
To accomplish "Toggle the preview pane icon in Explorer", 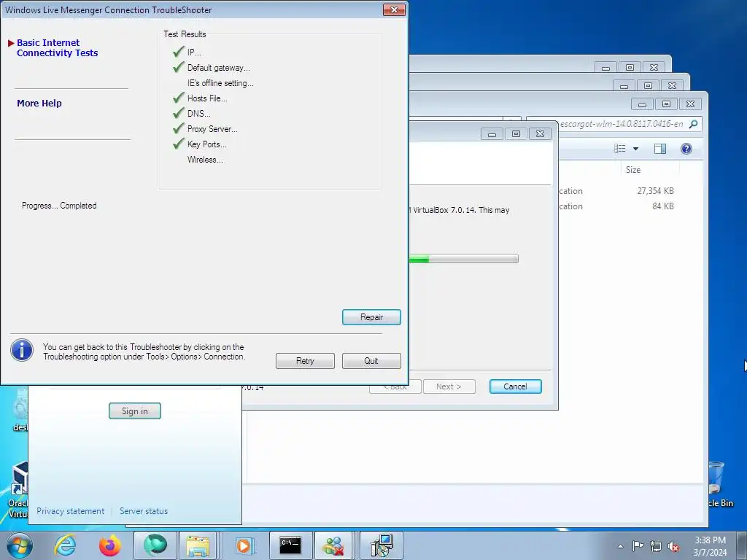I will [659, 149].
